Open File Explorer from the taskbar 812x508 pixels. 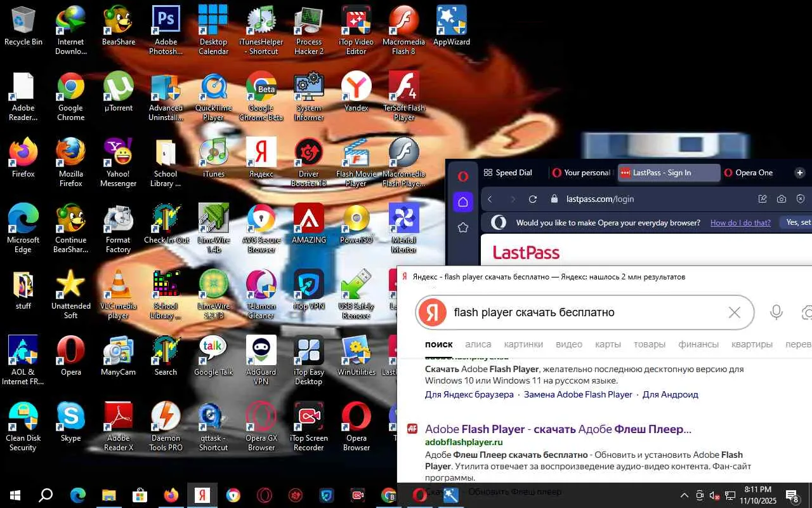109,495
